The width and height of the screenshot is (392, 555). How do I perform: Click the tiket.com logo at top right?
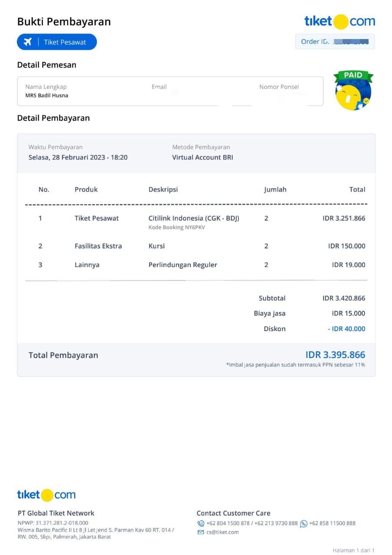click(x=340, y=21)
